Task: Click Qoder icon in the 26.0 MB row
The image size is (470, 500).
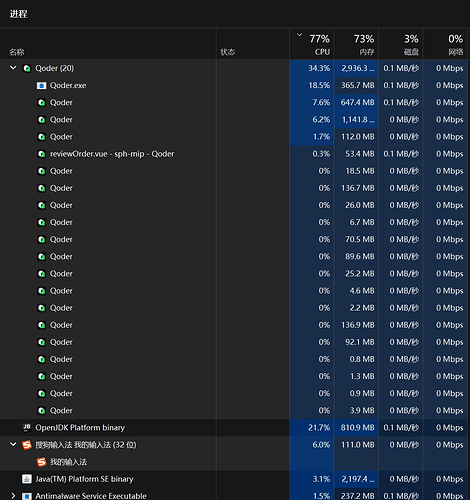Action: [41, 205]
